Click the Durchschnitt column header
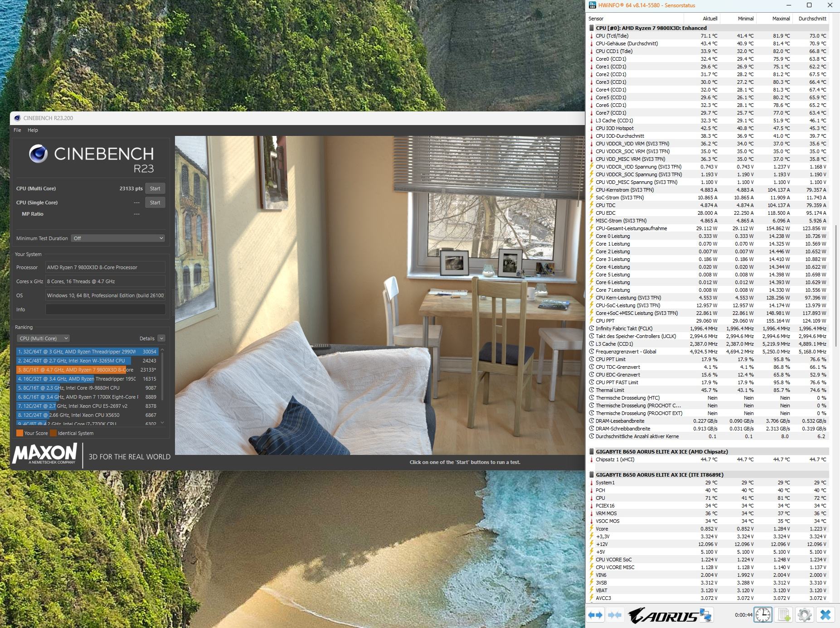This screenshot has width=840, height=628. pyautogui.click(x=812, y=19)
